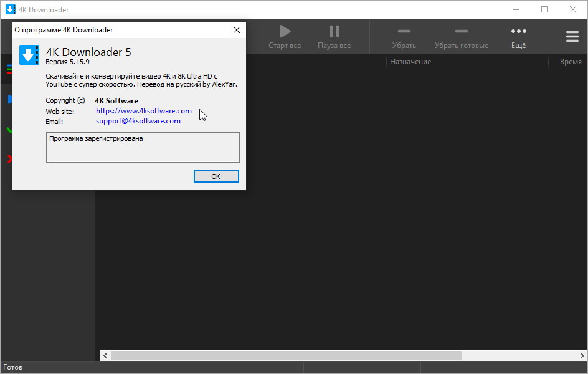Open the Ещё more options
This screenshot has width=588, height=374.
(519, 37)
